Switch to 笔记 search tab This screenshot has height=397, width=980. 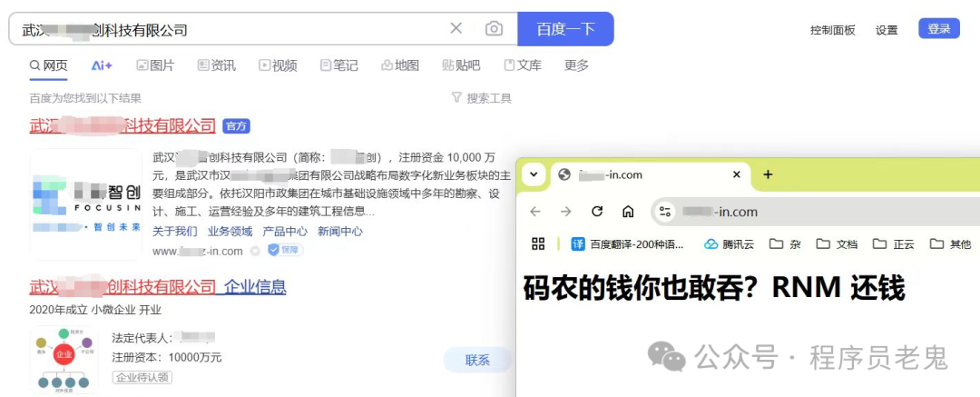[x=339, y=65]
